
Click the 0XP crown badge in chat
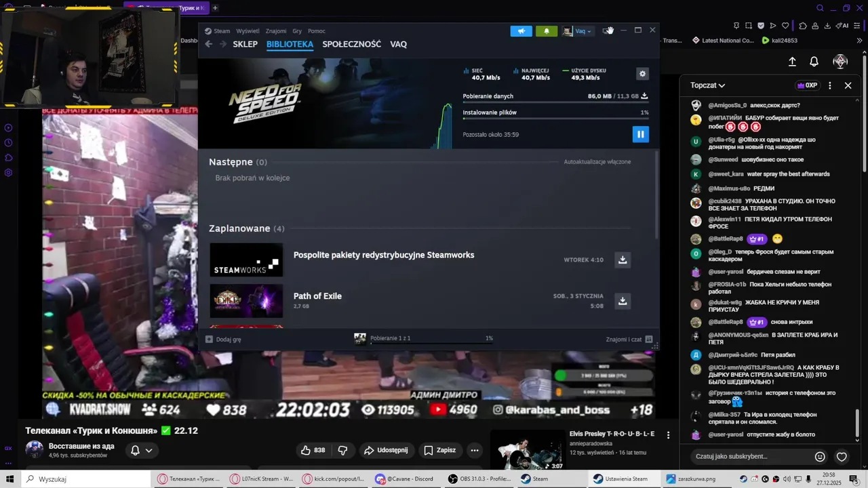(807, 85)
